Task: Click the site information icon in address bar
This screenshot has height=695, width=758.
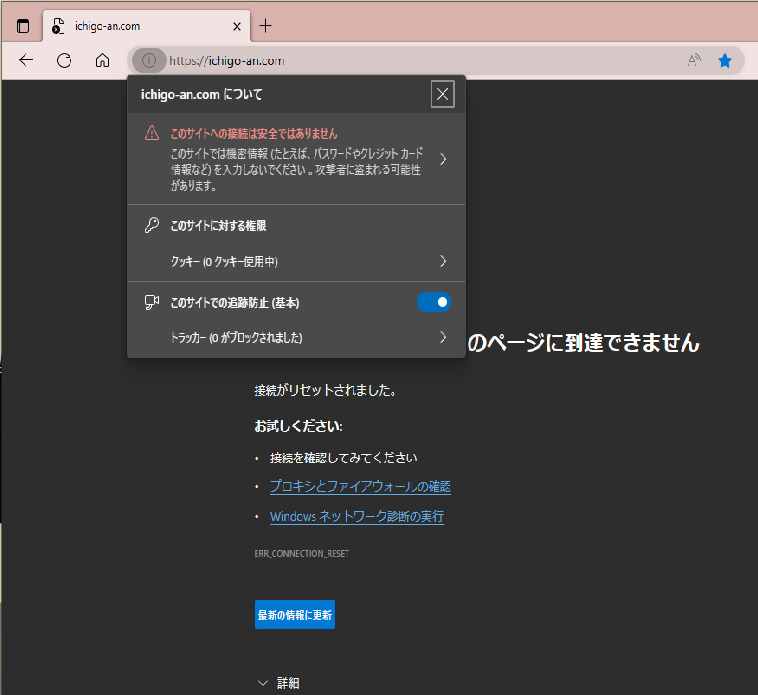Action: tap(148, 60)
